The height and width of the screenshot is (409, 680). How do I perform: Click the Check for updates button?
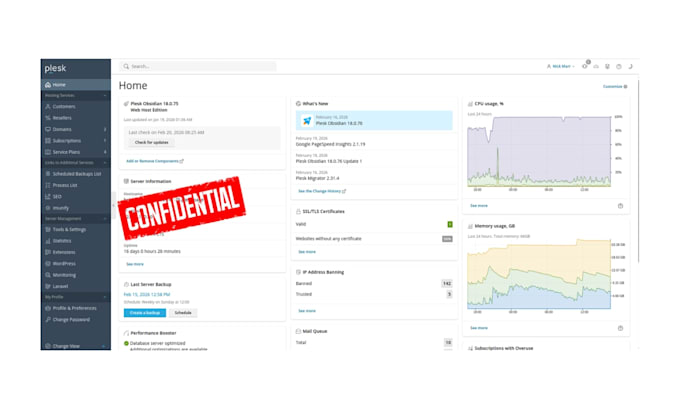[151, 142]
